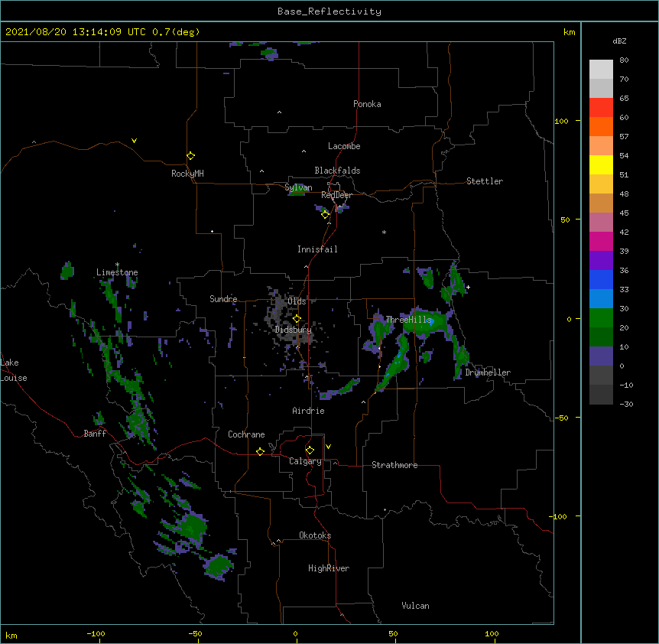Select the HighRiver label
Screen dimensions: 659x644
(x=329, y=568)
